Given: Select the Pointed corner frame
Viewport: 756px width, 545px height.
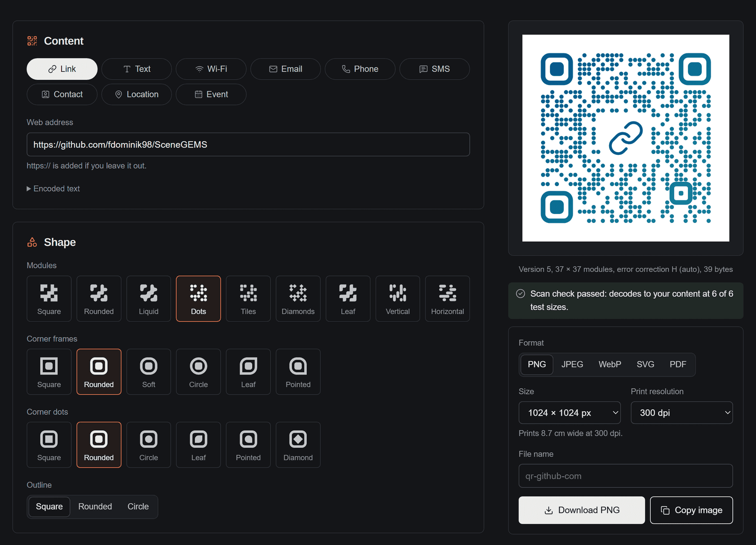Looking at the screenshot, I should 298,372.
